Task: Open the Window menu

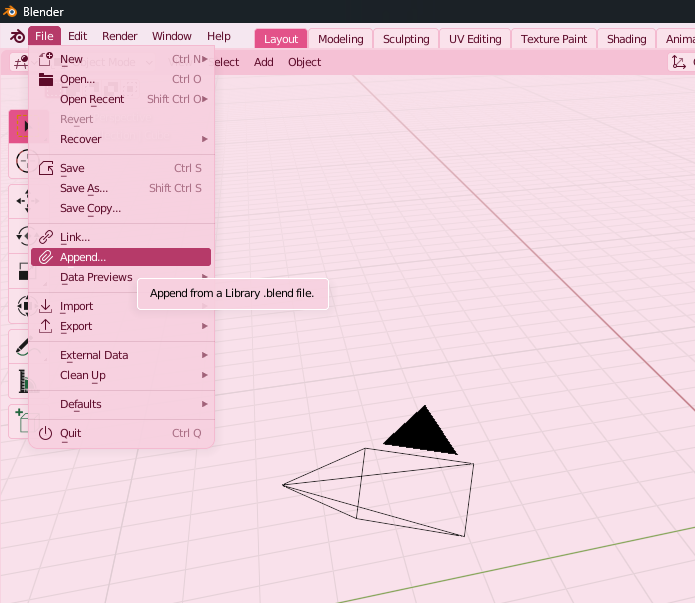Action: [x=172, y=36]
